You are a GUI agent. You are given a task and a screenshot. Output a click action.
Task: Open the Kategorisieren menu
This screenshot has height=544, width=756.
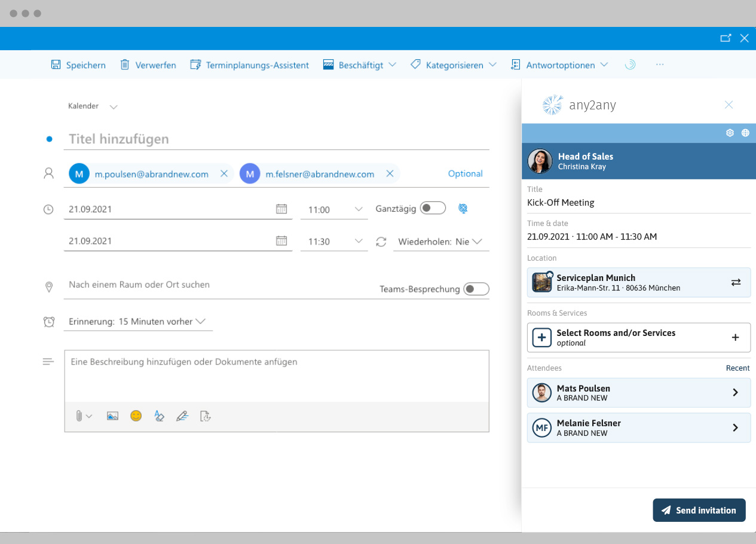(454, 65)
